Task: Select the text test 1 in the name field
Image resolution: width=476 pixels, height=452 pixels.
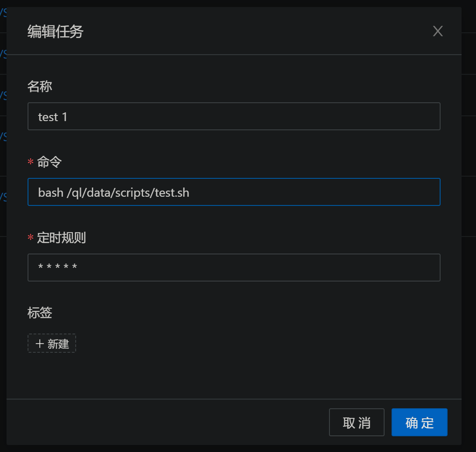Action: (x=53, y=116)
